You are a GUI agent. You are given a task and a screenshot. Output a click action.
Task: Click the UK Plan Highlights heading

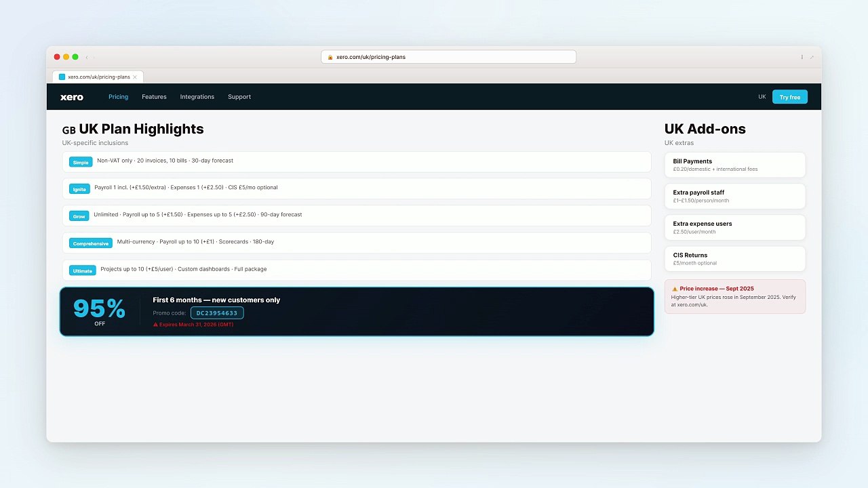coord(141,129)
